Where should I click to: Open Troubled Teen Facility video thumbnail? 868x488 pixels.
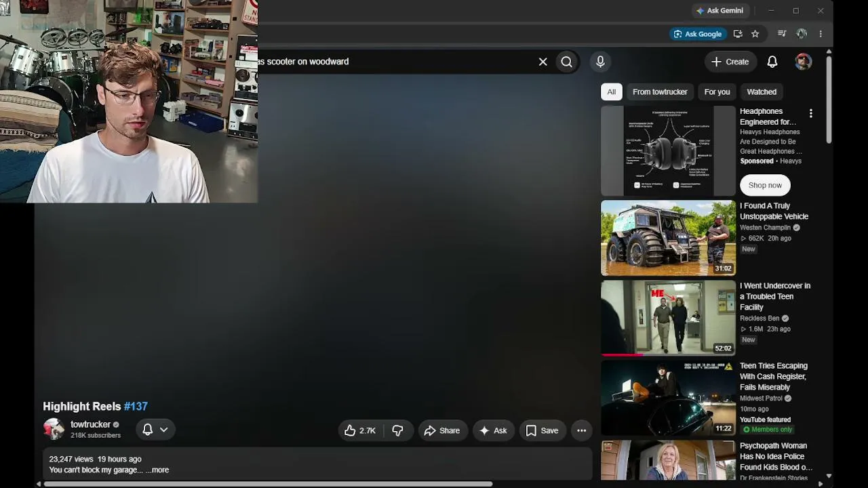(x=668, y=318)
